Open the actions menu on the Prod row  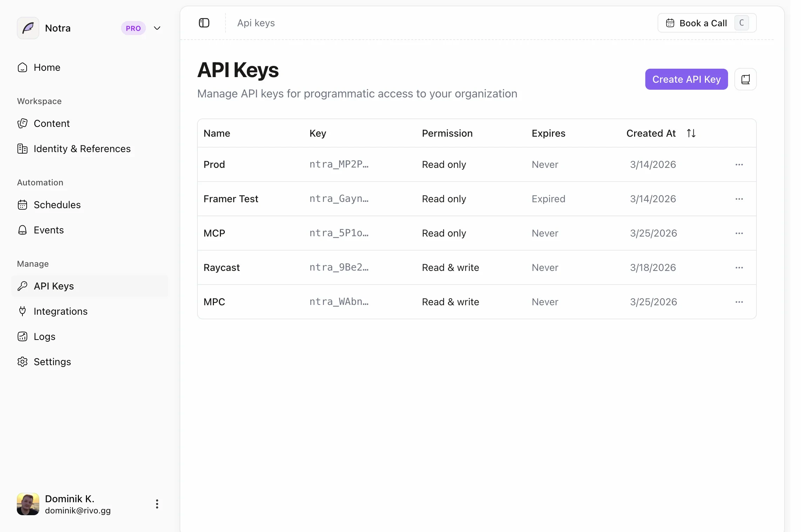[x=739, y=164]
